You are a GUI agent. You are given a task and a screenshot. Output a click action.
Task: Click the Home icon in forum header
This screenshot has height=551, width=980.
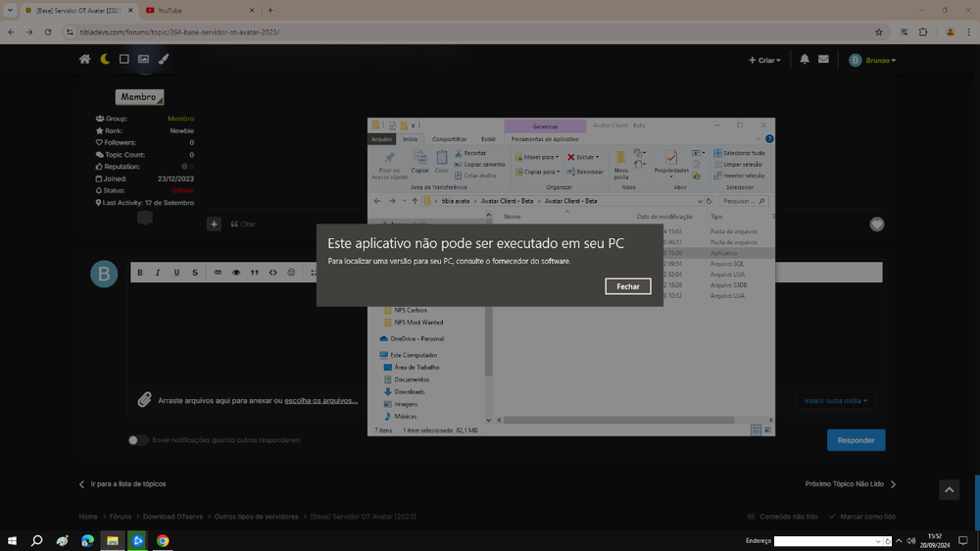[x=85, y=59]
